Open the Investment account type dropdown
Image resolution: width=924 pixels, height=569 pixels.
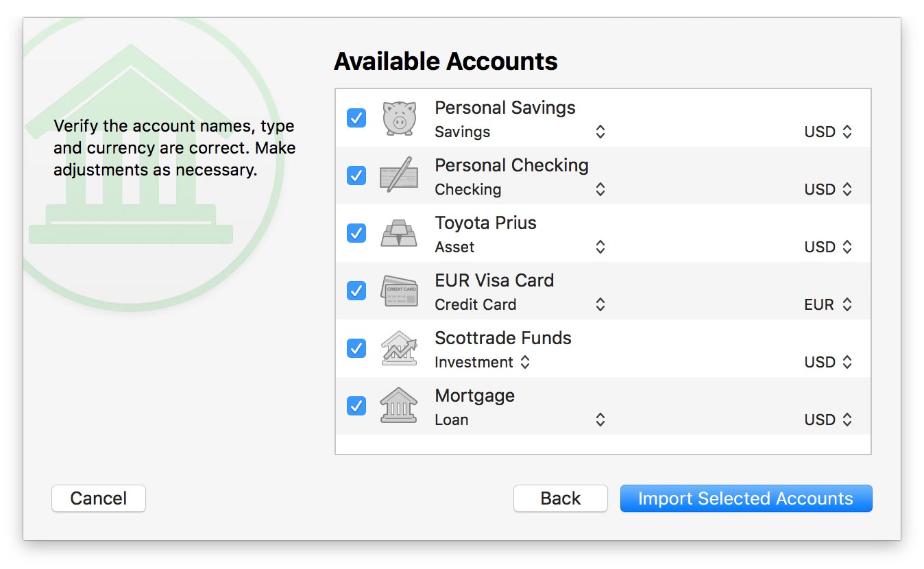click(483, 362)
